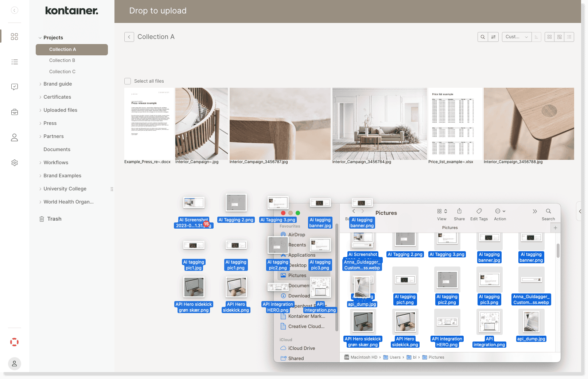
Task: Open the briefcase icon in left rail
Action: [15, 112]
